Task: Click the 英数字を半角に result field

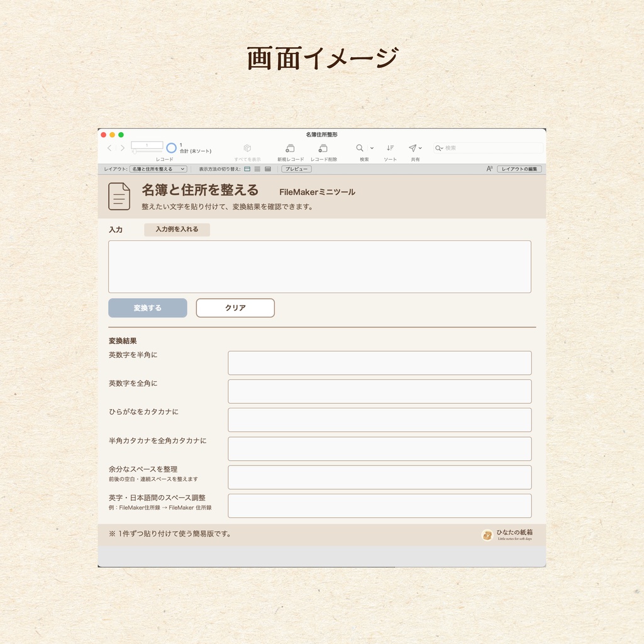Action: [379, 363]
